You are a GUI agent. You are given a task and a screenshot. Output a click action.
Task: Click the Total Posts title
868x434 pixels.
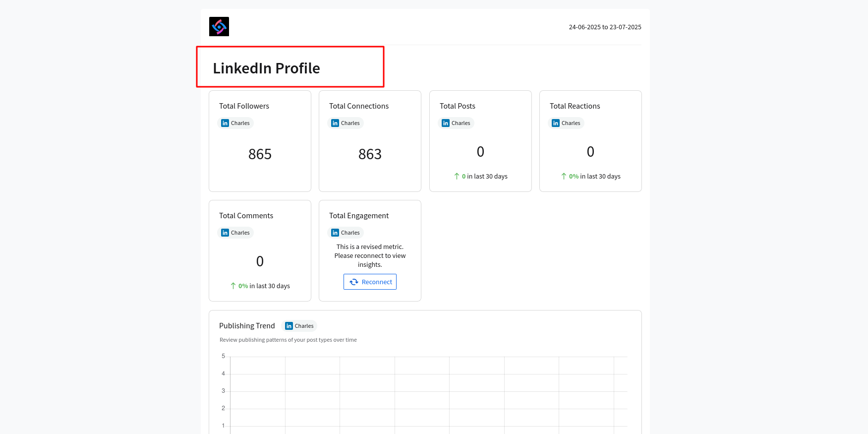pyautogui.click(x=458, y=106)
